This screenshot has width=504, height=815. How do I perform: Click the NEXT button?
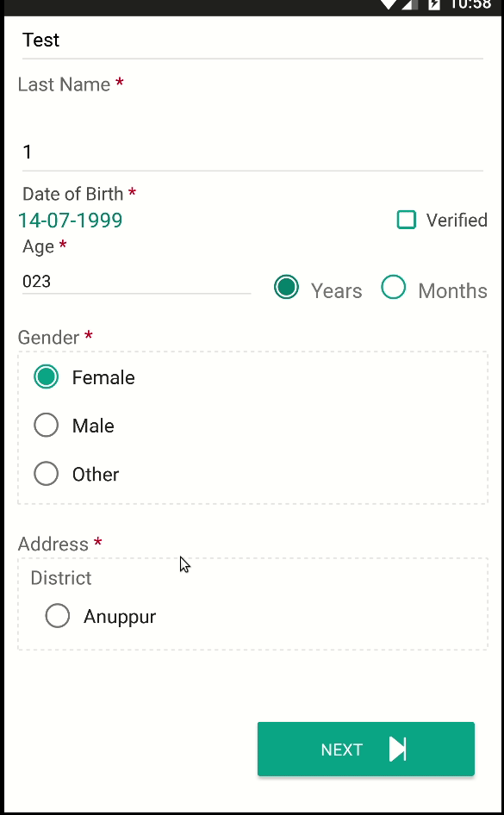click(366, 749)
